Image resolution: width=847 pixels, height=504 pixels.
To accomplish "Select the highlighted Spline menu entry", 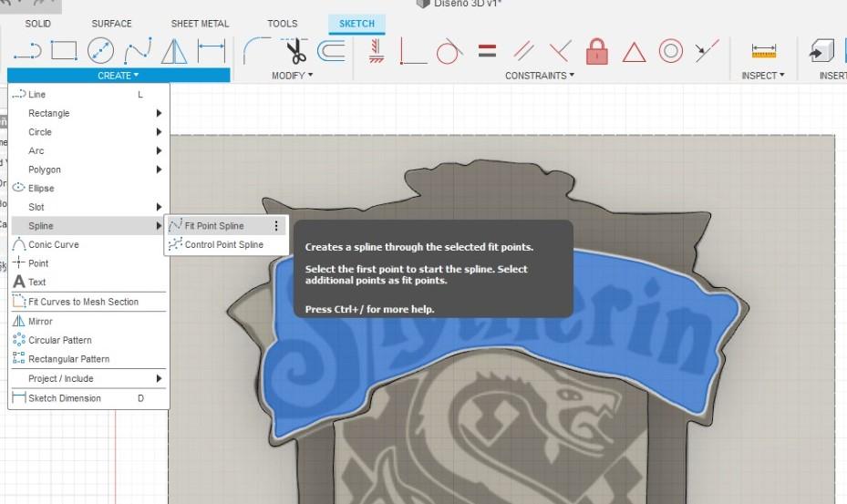I will tap(88, 226).
